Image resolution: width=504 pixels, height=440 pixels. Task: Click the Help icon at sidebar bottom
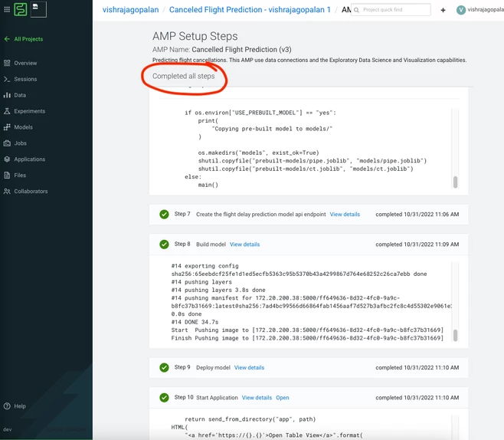7,406
